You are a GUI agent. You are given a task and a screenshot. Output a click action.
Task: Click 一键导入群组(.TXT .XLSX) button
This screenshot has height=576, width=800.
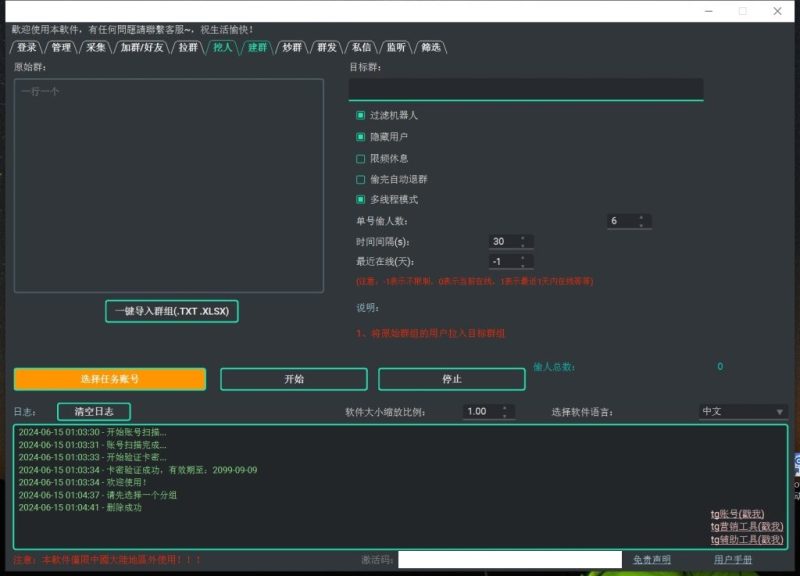[x=172, y=311]
